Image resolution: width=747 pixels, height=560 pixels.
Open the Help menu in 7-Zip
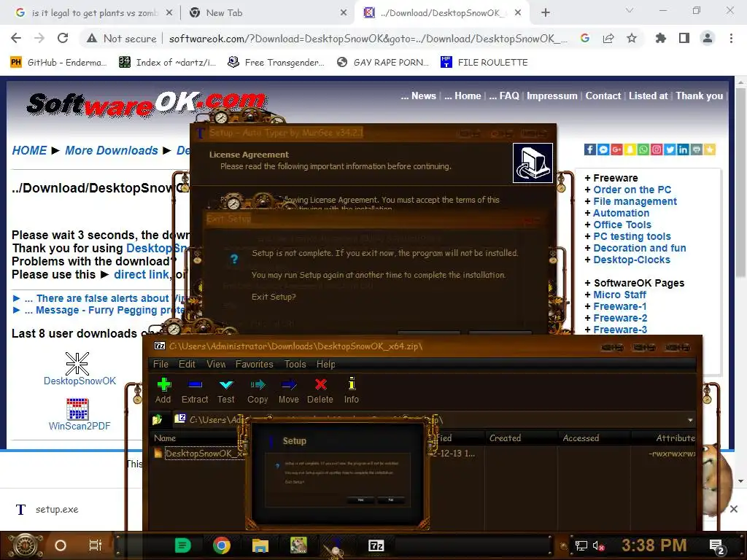(326, 364)
